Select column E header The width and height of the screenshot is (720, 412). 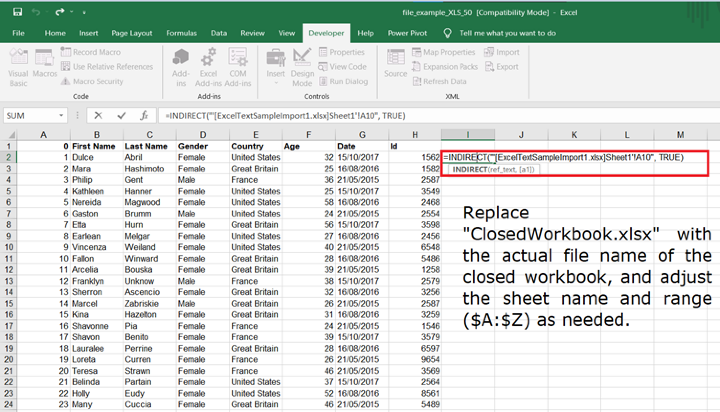[256, 135]
